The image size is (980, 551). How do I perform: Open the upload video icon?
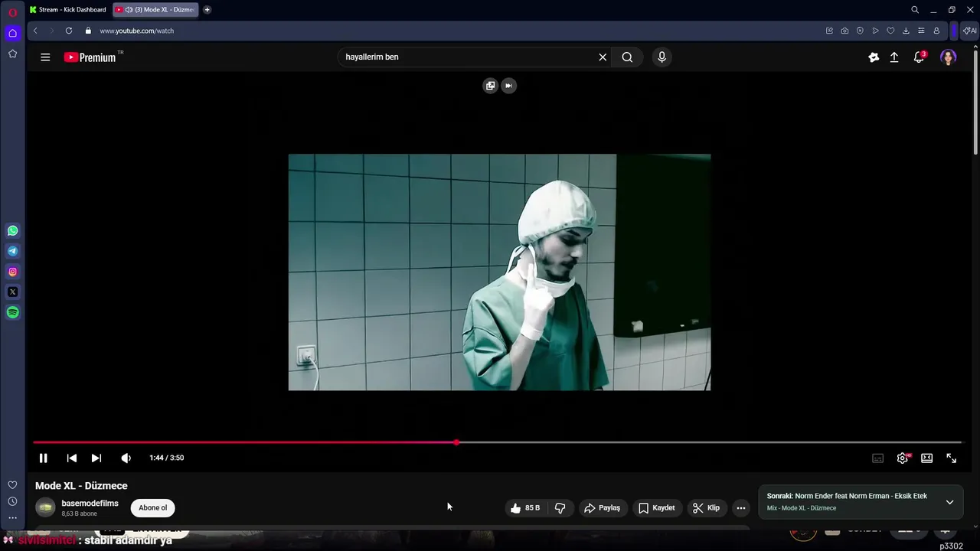(894, 57)
